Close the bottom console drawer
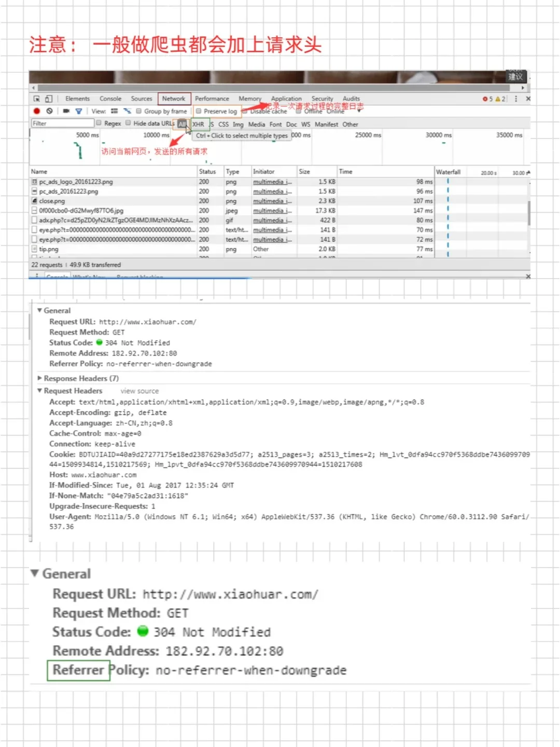Screen dimensions: 560x747 pos(528,276)
